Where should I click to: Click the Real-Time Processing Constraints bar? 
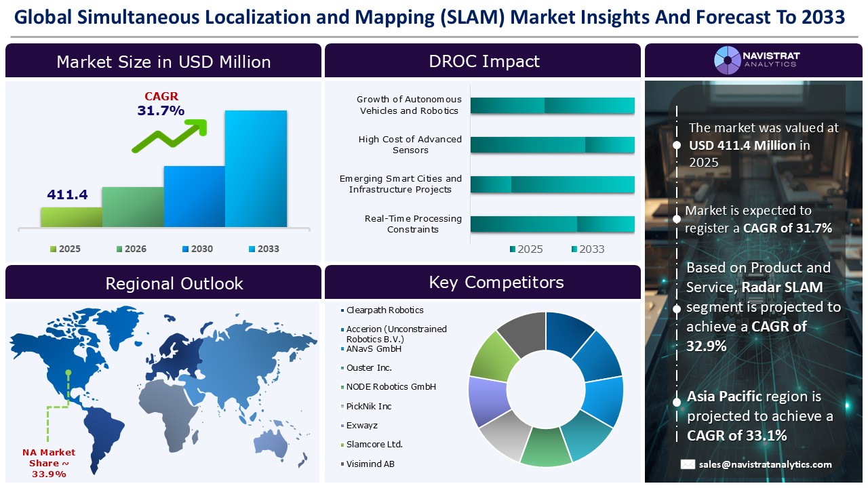[x=551, y=223]
